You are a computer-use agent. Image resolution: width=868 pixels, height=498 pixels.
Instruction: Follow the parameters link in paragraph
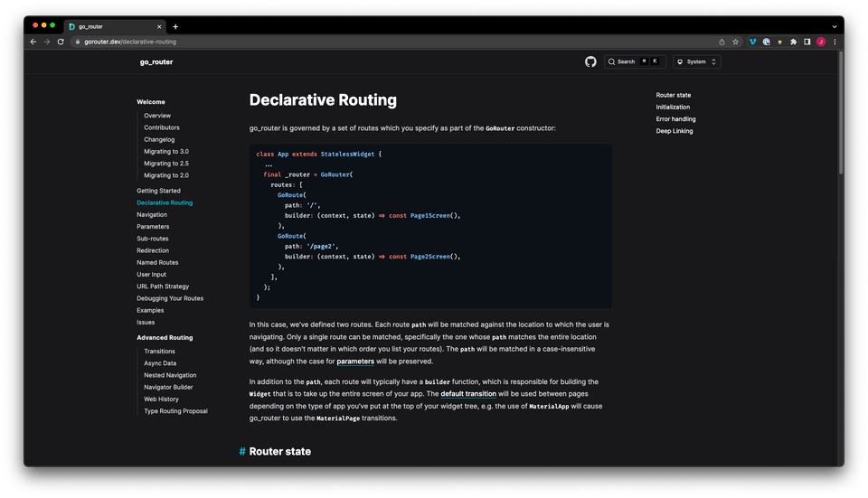click(355, 362)
